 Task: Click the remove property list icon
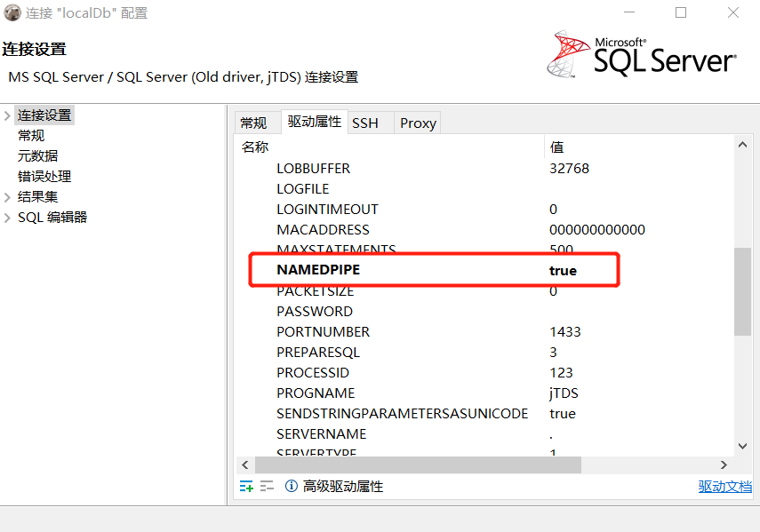coord(267,486)
